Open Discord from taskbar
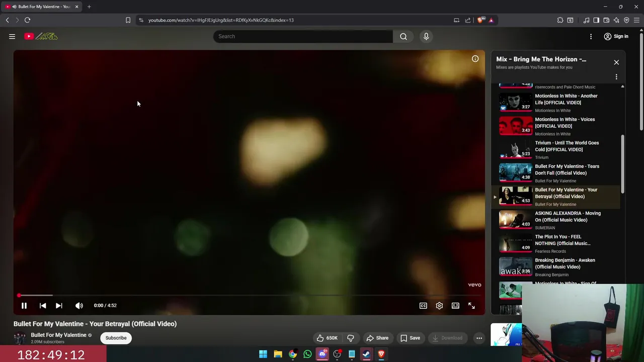Screen dimensions: 644x362 click(323, 354)
